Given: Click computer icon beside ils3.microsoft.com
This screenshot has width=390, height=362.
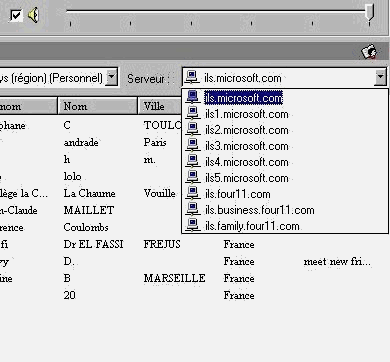Looking at the screenshot, I should click(x=193, y=146).
